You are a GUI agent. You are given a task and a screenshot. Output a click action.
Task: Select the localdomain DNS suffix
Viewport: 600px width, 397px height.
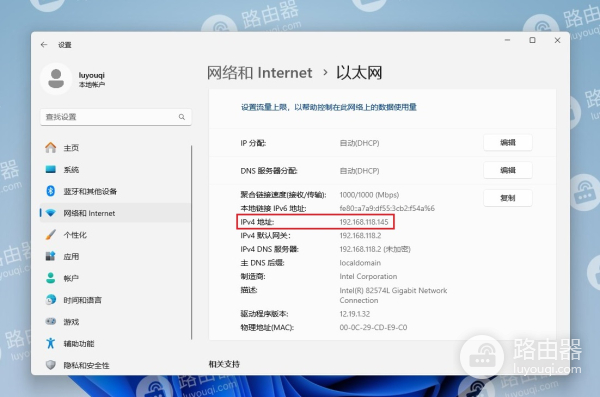(360, 263)
